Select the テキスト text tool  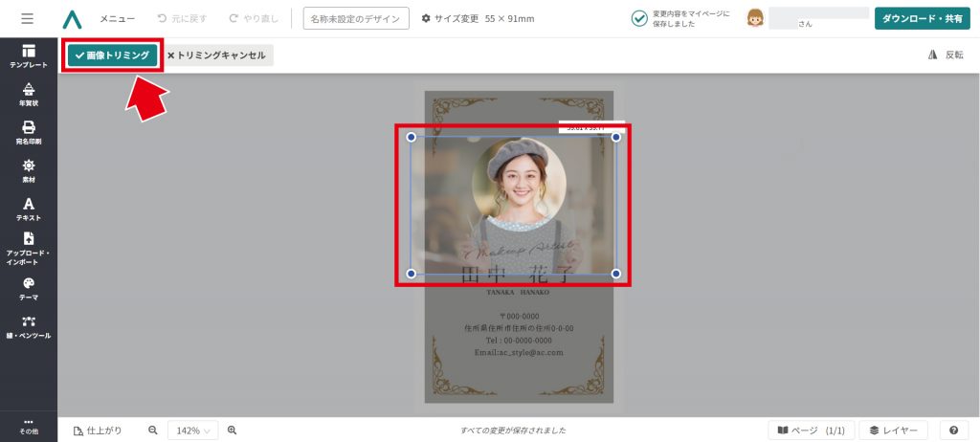coord(29,209)
